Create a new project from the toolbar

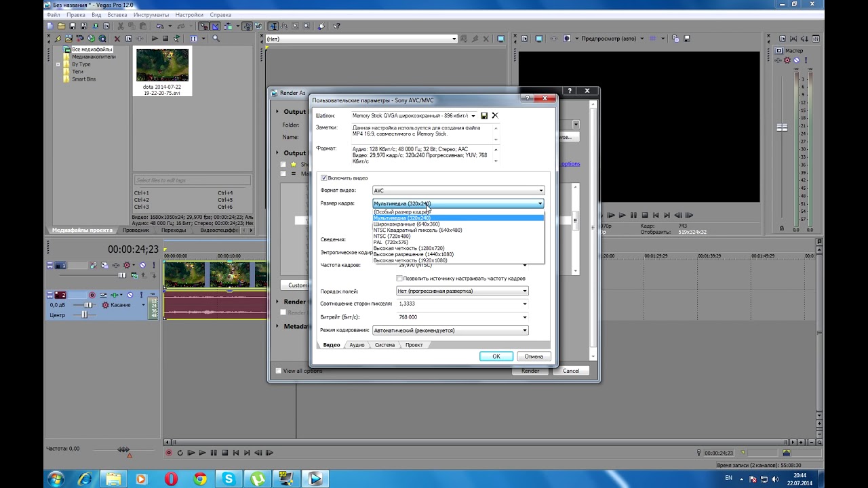(50, 26)
